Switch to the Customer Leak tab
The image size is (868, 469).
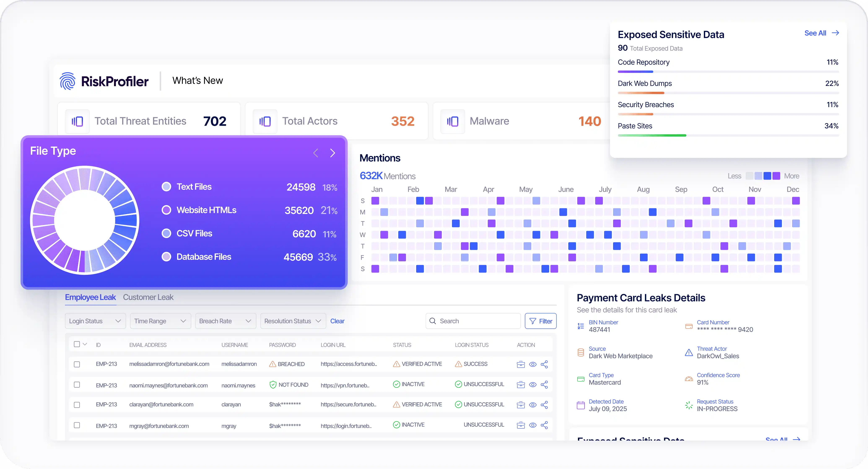tap(148, 297)
